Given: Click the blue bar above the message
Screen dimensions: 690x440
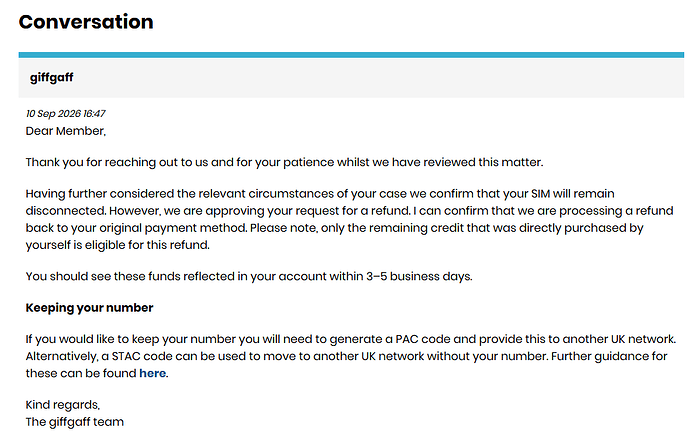Looking at the screenshot, I should (x=351, y=55).
